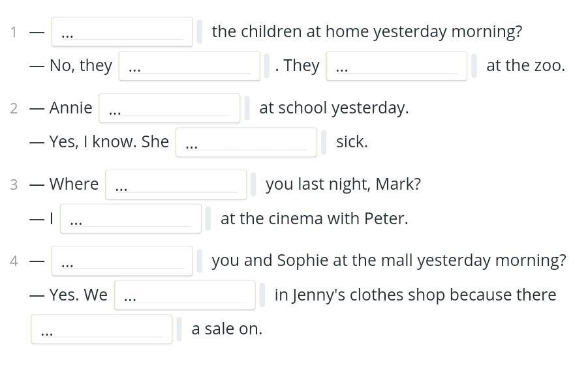Open the blank before "you and Sophie"
The image size is (588, 367).
click(122, 261)
